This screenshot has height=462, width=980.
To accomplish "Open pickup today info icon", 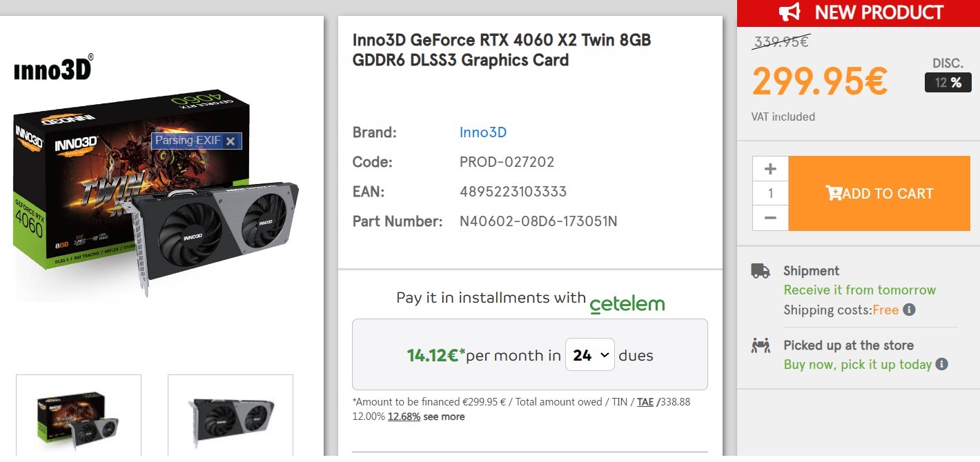I will (941, 364).
